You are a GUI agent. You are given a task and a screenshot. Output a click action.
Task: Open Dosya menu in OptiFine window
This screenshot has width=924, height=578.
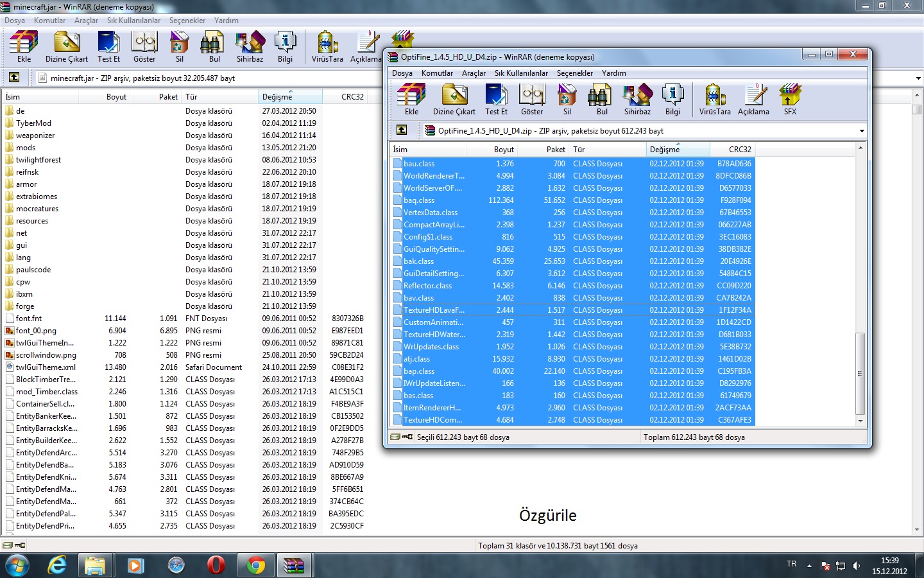(402, 73)
